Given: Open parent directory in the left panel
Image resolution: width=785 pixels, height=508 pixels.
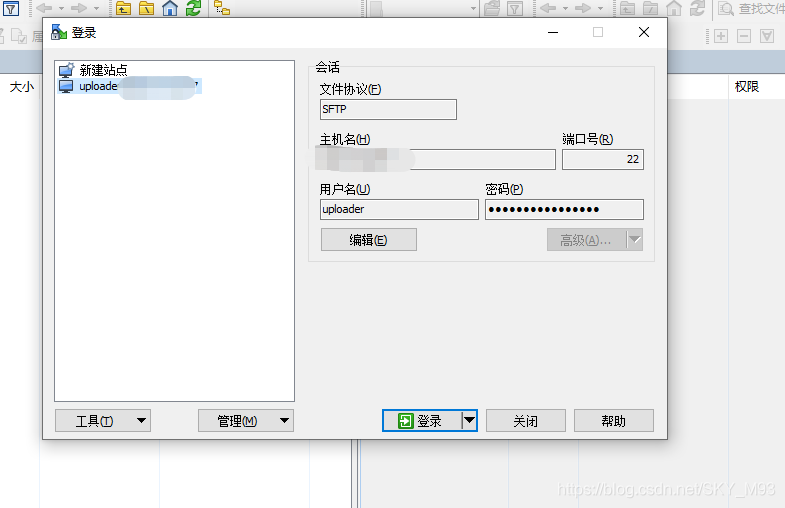Looking at the screenshot, I should point(123,8).
